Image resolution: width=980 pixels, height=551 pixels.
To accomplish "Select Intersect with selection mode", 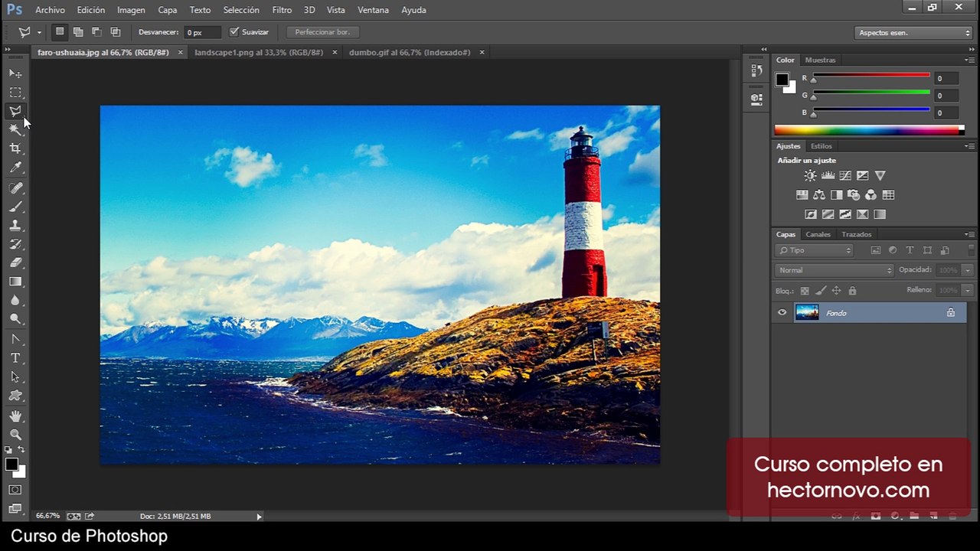I will coord(116,32).
